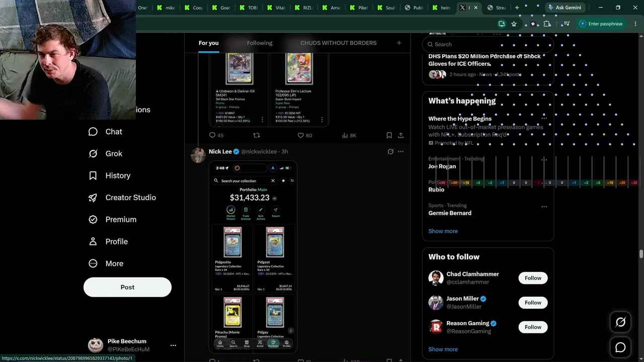Open more options on Nick Lee's post
This screenshot has width=644, height=362.
(400, 151)
